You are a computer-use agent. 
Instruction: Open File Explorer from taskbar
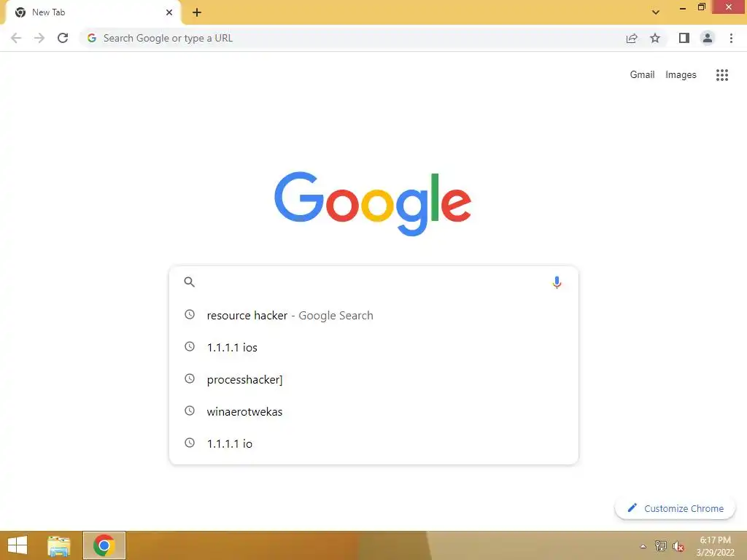click(59, 545)
